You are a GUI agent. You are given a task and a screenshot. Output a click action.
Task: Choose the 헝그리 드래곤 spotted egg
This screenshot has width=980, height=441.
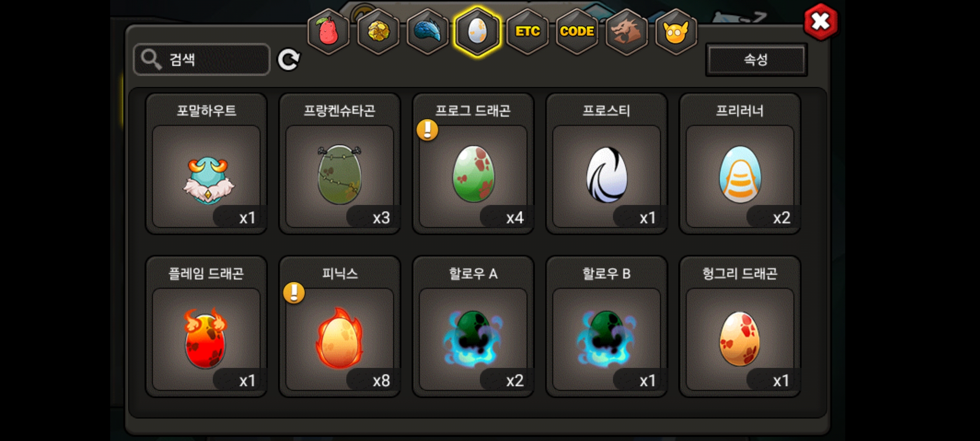pyautogui.click(x=740, y=327)
